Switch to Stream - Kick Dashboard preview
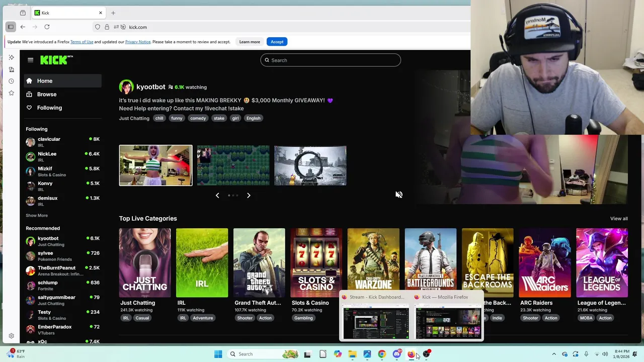 tap(376, 316)
